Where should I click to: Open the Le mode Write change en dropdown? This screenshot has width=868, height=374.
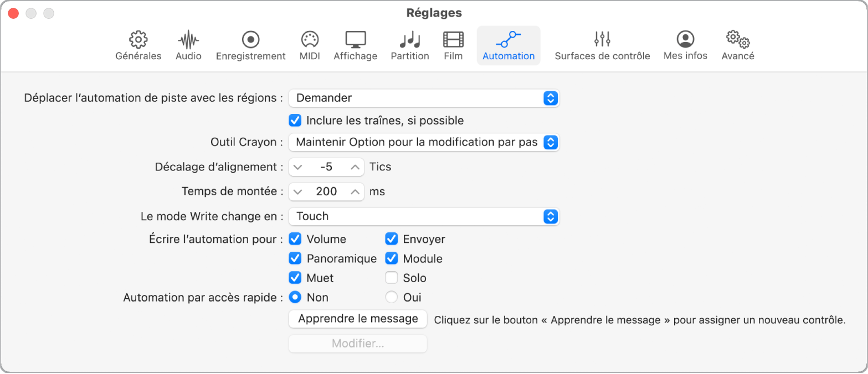(424, 216)
